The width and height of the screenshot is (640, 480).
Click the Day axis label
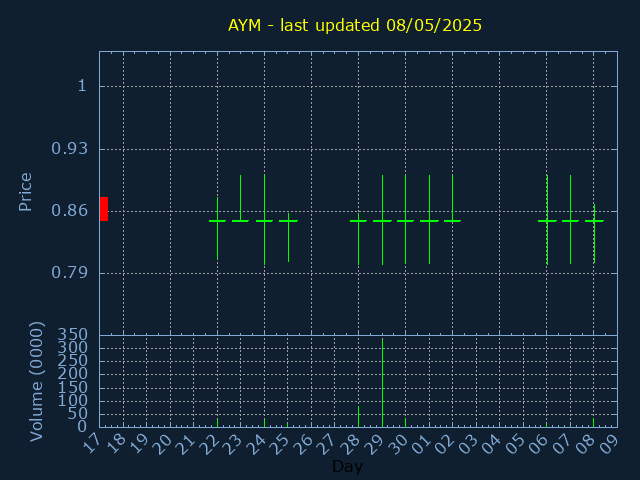(x=347, y=466)
